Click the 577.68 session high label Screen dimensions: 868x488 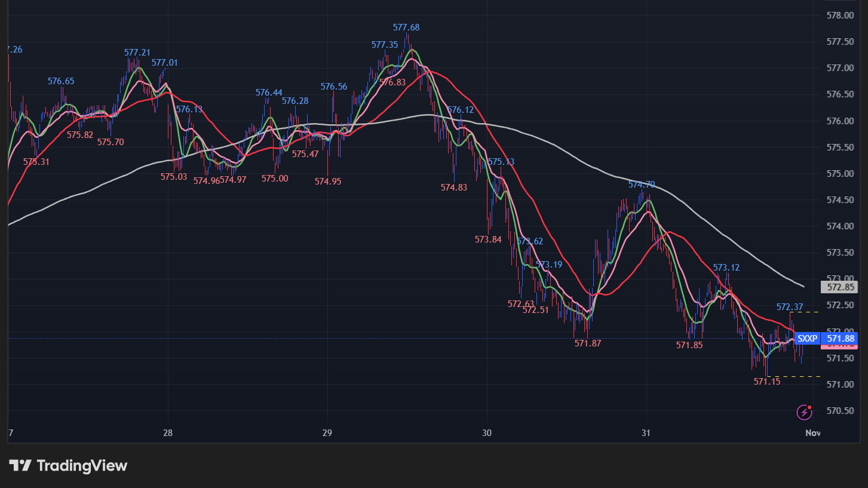(406, 27)
